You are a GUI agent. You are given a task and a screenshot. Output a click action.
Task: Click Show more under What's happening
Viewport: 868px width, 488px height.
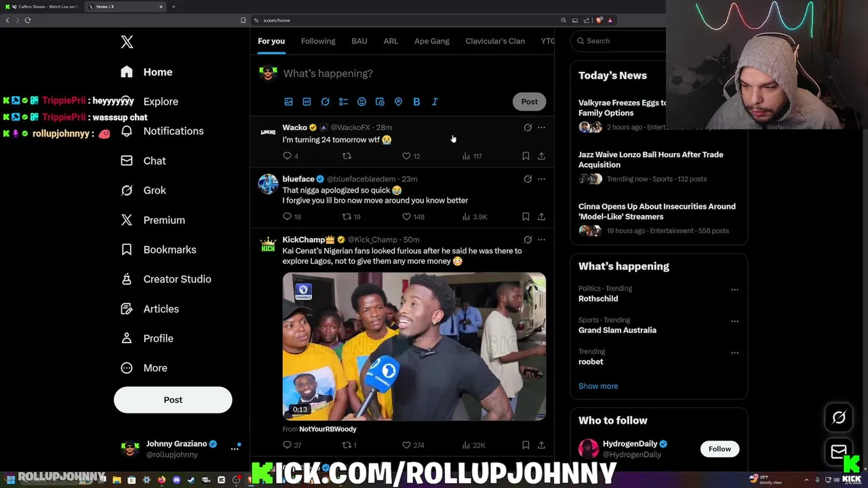click(x=598, y=386)
